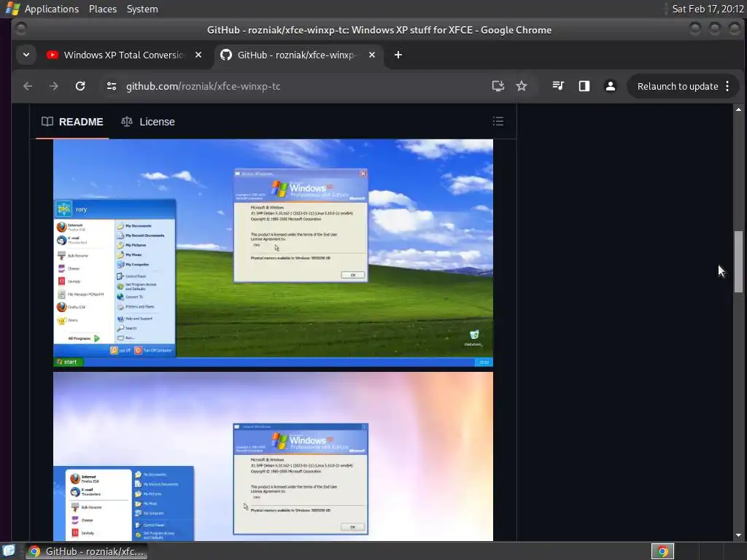The image size is (747, 560).
Task: Open media controls icon in toolbar
Action: point(558,86)
